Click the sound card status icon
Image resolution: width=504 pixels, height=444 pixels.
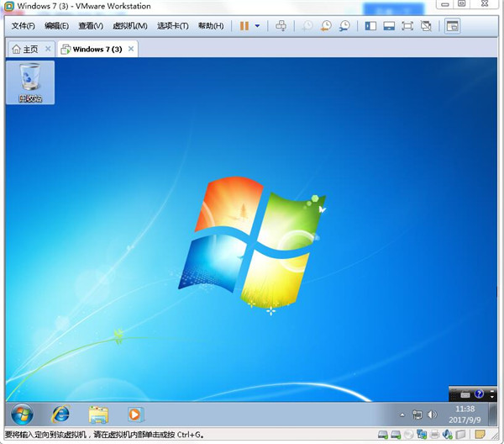coord(448,435)
